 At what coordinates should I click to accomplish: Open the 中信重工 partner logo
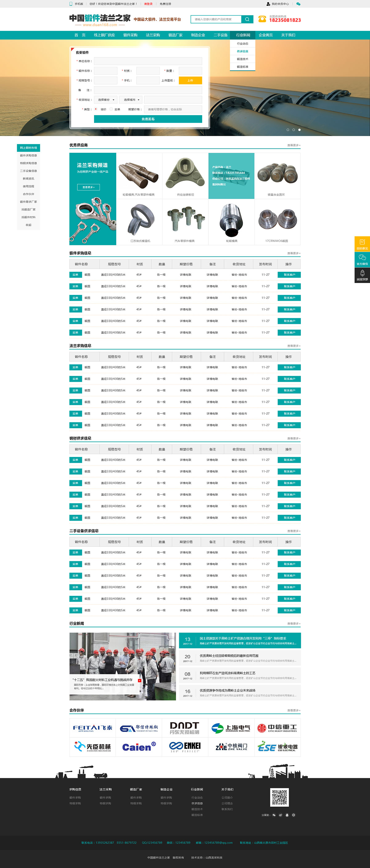277,728
